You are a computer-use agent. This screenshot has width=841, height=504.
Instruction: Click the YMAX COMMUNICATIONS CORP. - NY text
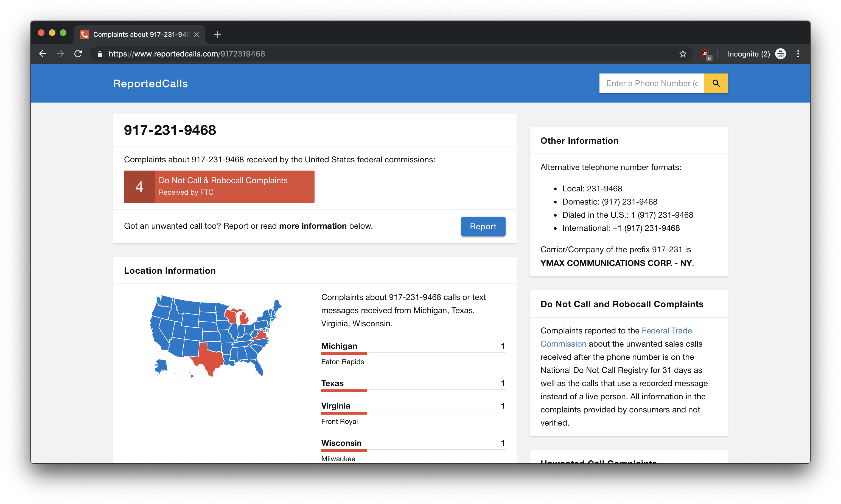616,263
